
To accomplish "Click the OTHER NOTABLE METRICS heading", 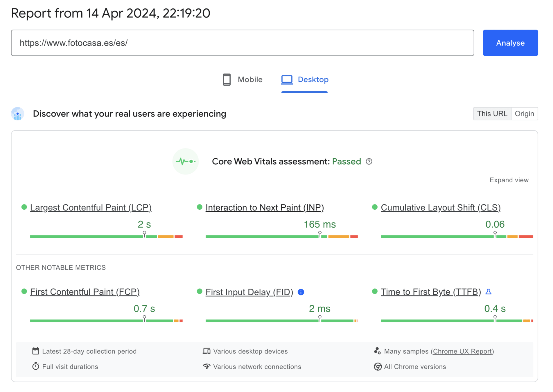I will tap(61, 267).
